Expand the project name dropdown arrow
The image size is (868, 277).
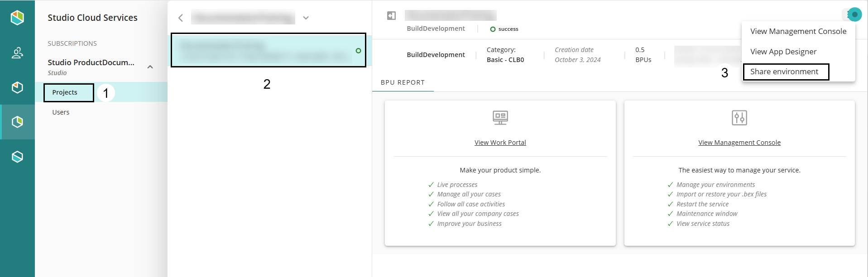(306, 18)
